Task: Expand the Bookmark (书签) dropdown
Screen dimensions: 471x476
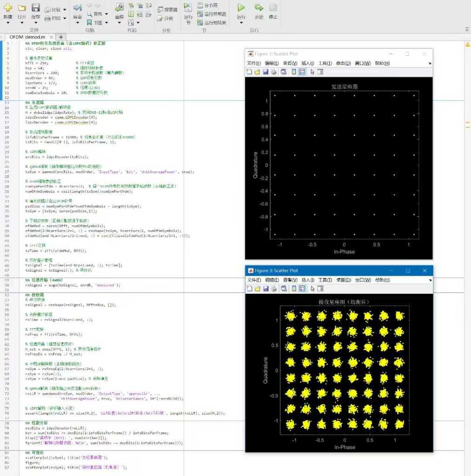Action: pyautogui.click(x=106, y=22)
